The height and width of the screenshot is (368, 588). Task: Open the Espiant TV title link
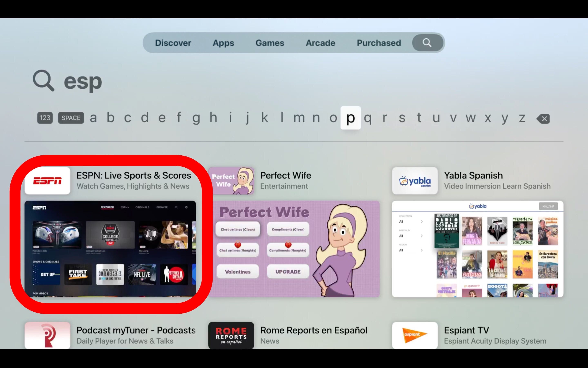pos(467,330)
